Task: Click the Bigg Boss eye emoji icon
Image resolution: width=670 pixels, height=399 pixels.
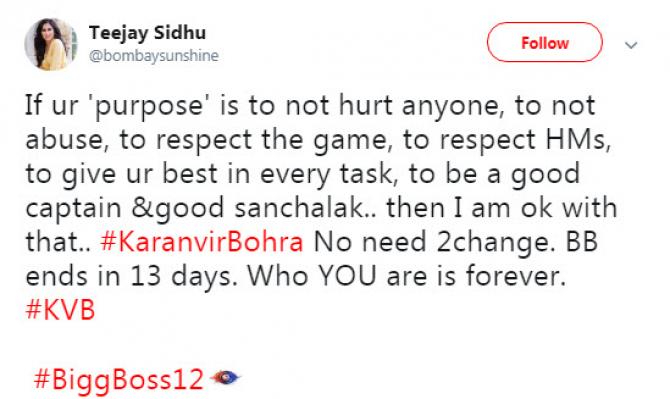Action: (225, 378)
